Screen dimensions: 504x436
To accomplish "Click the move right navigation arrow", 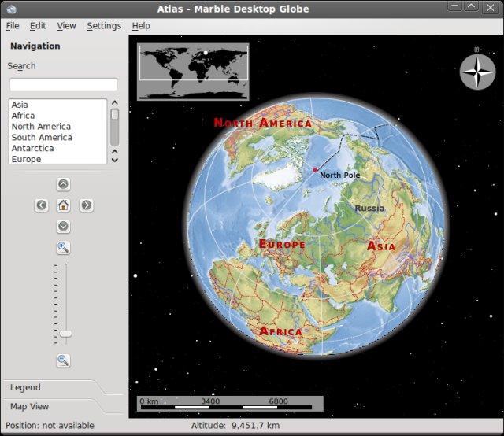I will (86, 205).
